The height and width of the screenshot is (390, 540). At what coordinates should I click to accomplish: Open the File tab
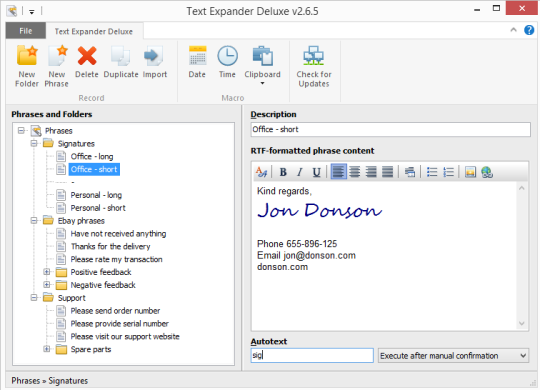coord(25,31)
